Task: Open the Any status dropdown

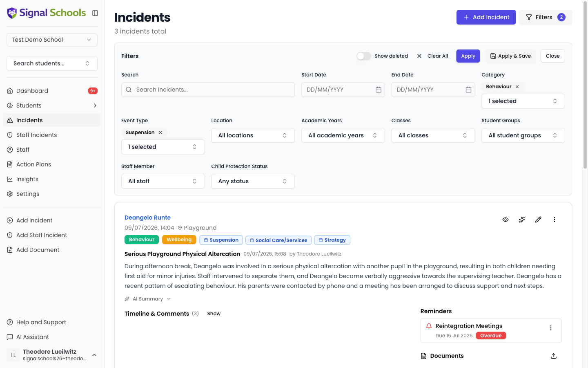Action: (253, 181)
